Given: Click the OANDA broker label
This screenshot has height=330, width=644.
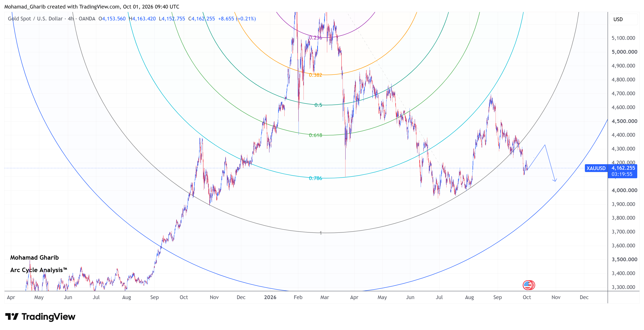Looking at the screenshot, I should [x=87, y=19].
